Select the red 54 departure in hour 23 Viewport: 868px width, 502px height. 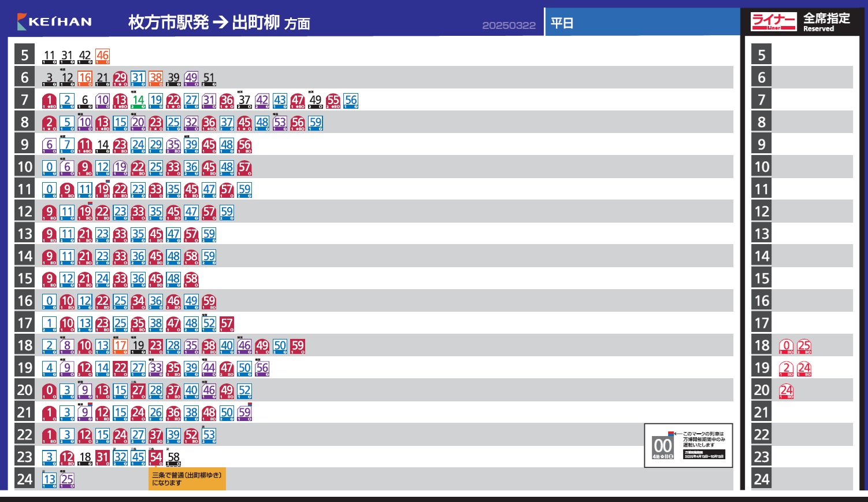click(156, 457)
